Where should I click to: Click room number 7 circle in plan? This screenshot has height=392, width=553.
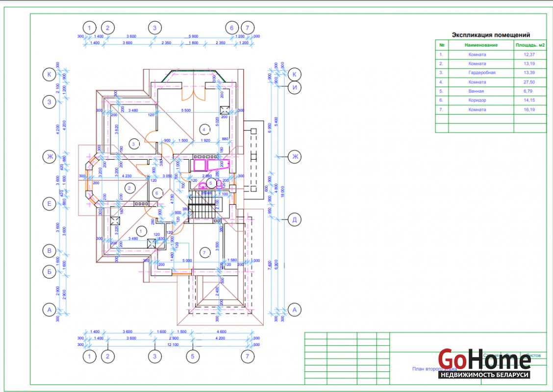click(x=205, y=252)
